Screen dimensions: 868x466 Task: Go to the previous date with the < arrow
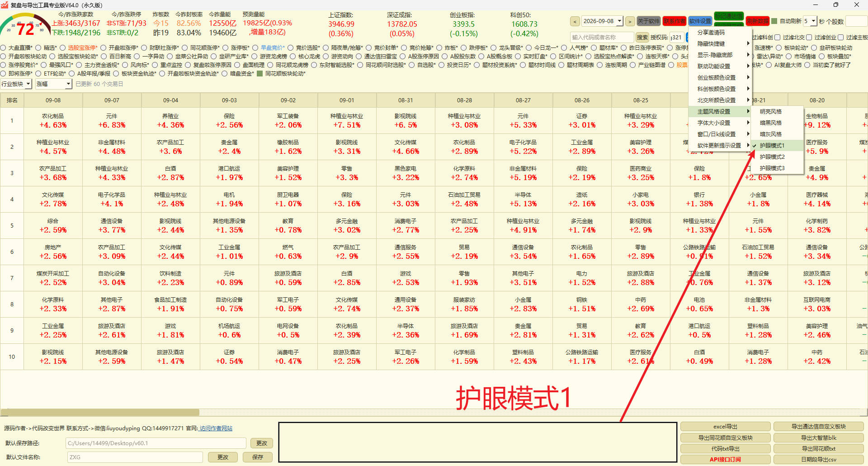click(575, 21)
